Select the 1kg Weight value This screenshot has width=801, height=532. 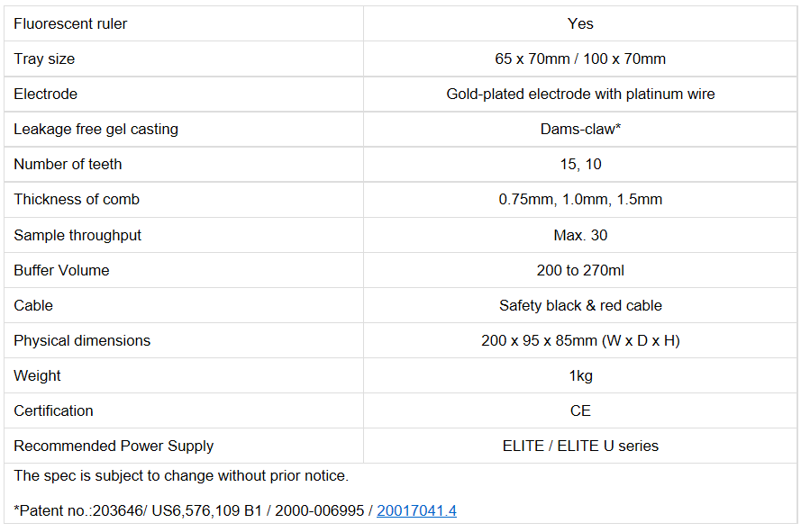point(580,375)
